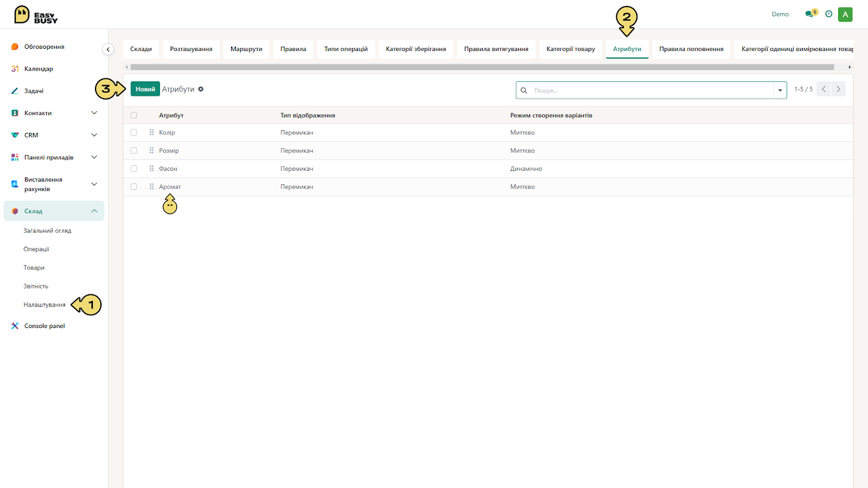Image resolution: width=868 pixels, height=488 pixels.
Task: Click the horizontal tabs scrollbar
Action: click(482, 67)
